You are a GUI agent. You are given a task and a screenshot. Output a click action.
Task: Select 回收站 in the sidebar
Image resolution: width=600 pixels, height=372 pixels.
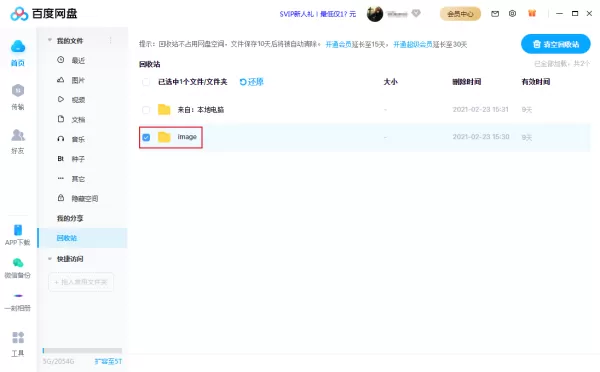83,238
